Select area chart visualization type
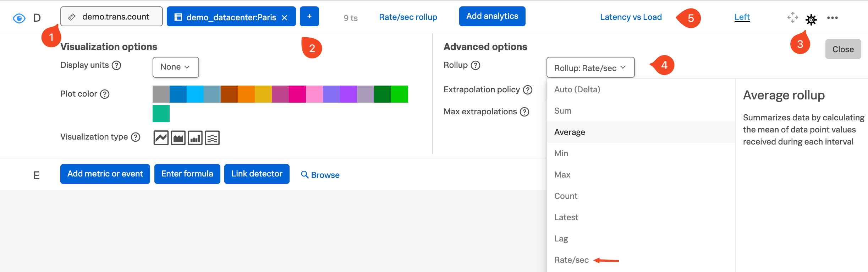This screenshot has width=868, height=272. (x=178, y=138)
